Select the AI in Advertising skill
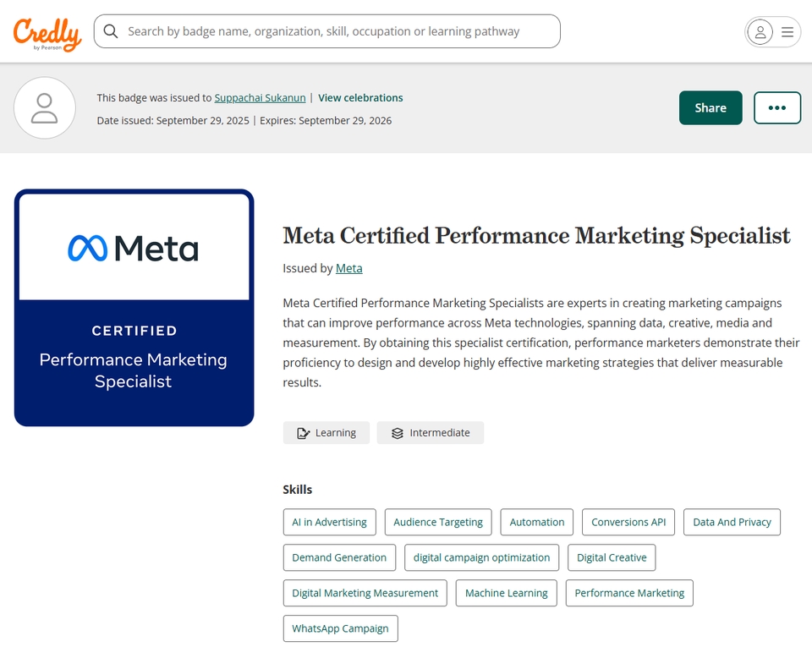Viewport: 812px width, 647px height. 329,522
